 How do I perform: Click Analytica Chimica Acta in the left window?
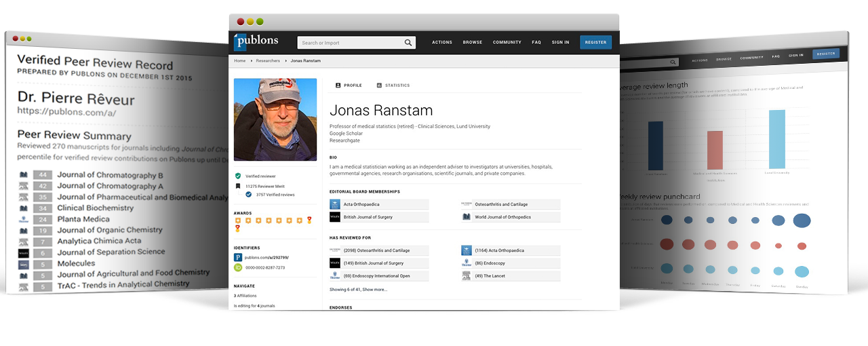click(99, 241)
